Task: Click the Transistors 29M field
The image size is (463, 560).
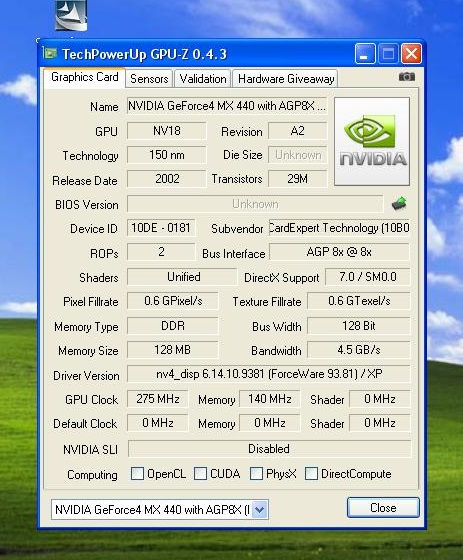Action: 298,179
